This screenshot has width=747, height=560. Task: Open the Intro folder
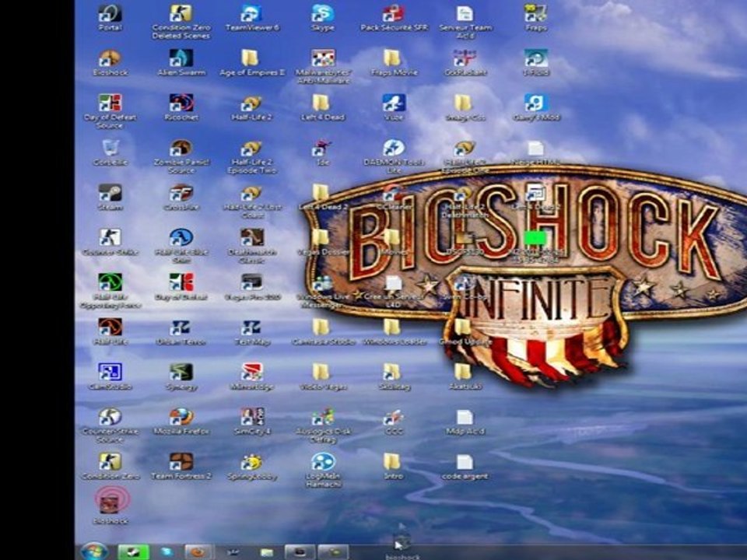(x=394, y=466)
